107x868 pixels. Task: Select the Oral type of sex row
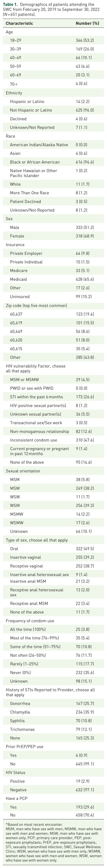point(53,549)
